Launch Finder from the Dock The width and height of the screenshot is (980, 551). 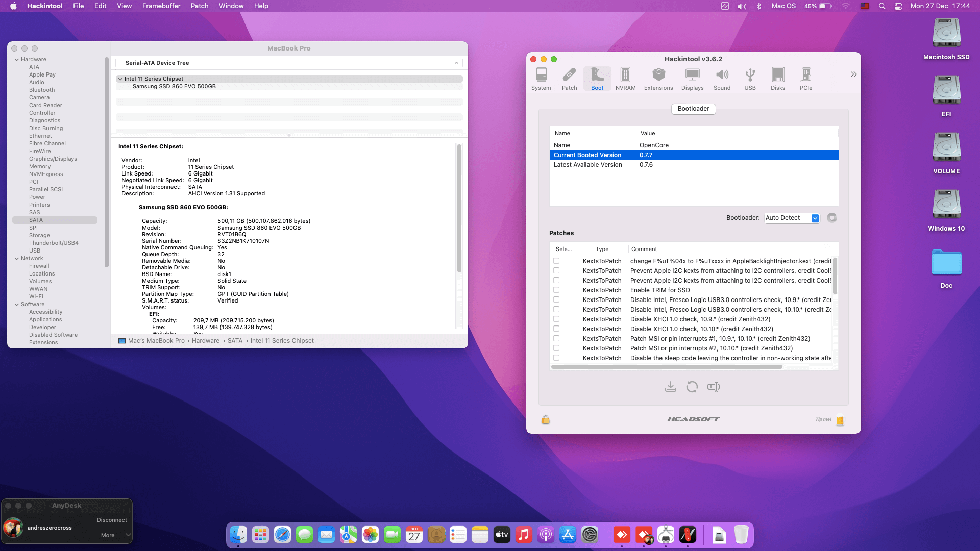coord(238,535)
